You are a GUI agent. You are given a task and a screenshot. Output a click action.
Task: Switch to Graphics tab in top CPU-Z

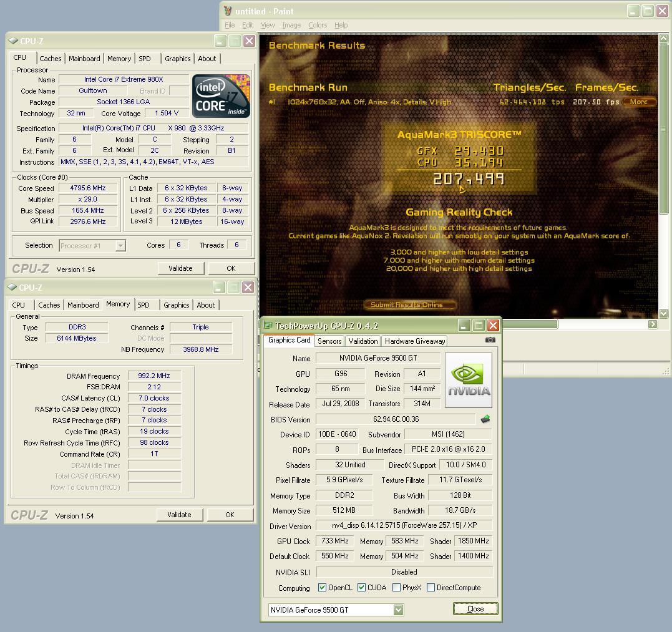tap(177, 59)
